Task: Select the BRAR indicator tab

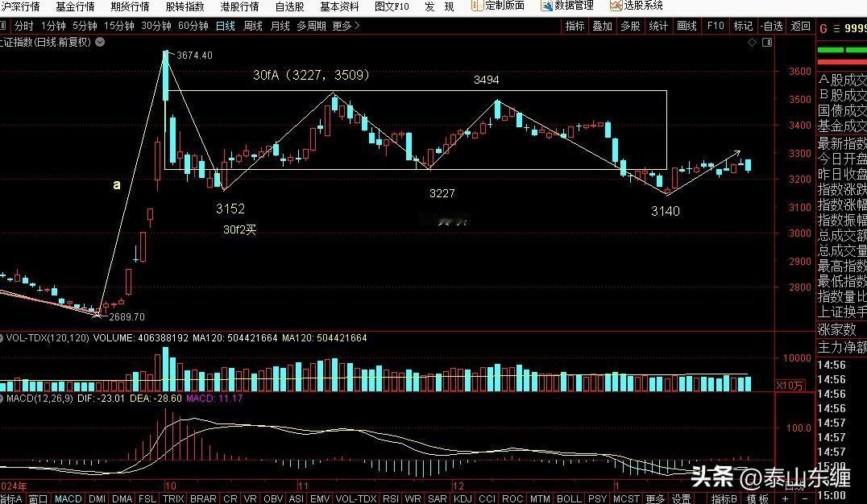Action: pyautogui.click(x=203, y=498)
